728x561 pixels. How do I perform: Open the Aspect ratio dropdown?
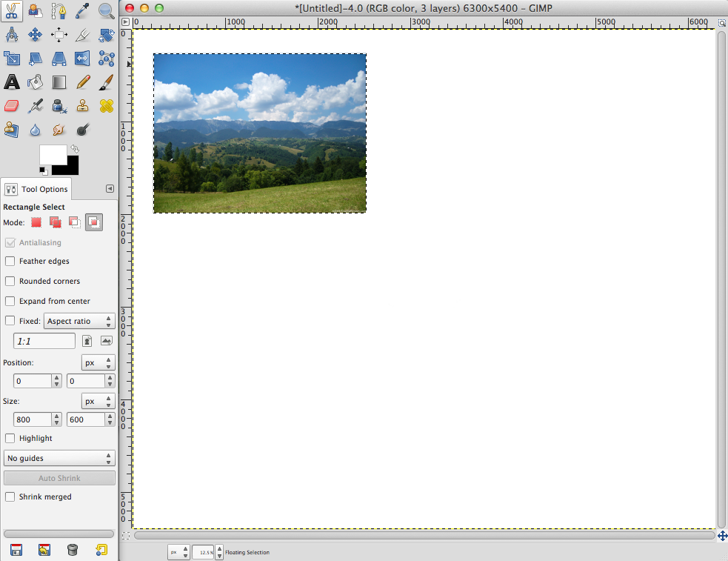click(x=79, y=321)
